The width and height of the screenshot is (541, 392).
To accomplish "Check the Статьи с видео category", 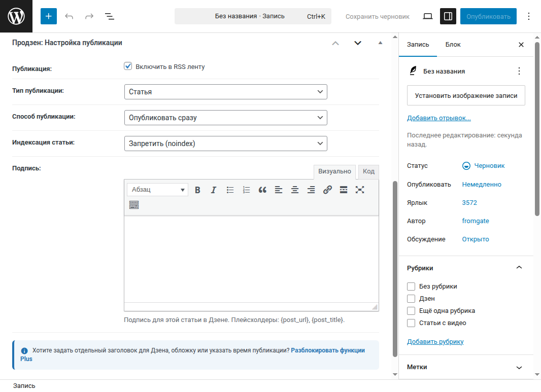I will [411, 323].
